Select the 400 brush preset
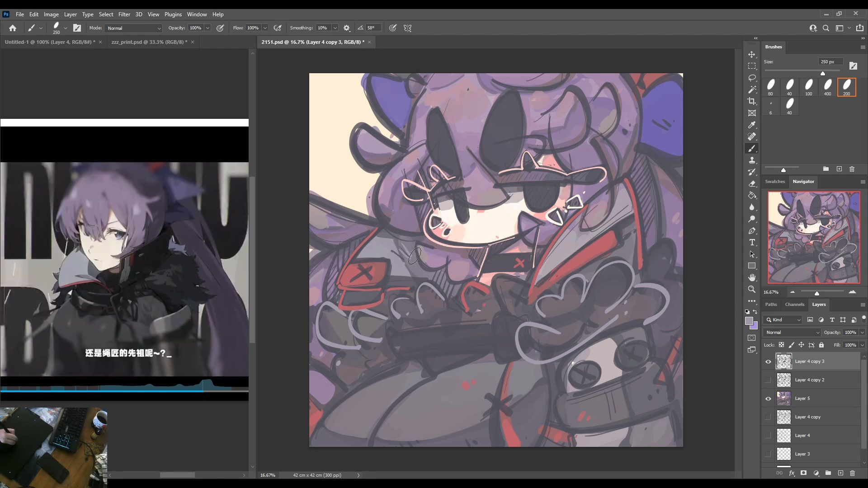868x488 pixels. pos(827,87)
